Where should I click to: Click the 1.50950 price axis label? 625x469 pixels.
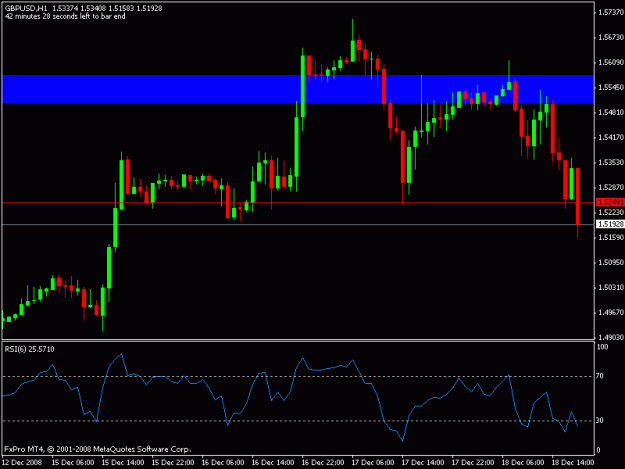[x=611, y=263]
